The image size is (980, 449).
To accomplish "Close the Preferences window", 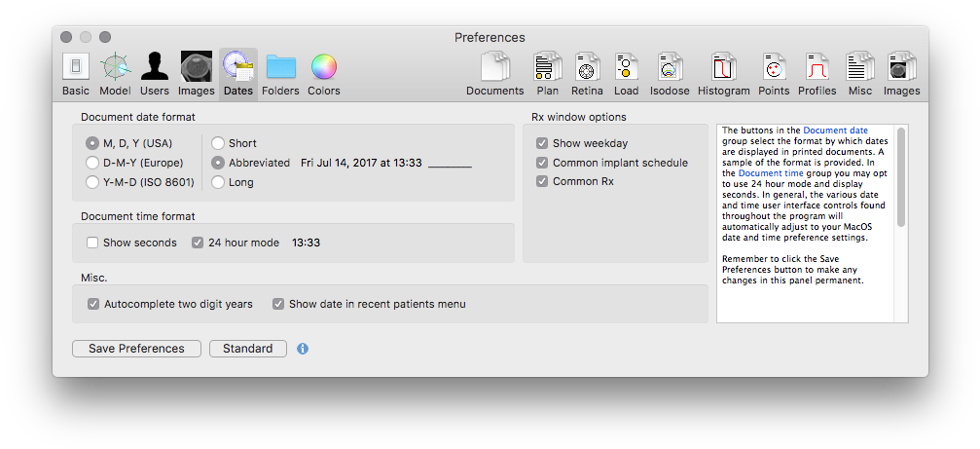I will (66, 38).
